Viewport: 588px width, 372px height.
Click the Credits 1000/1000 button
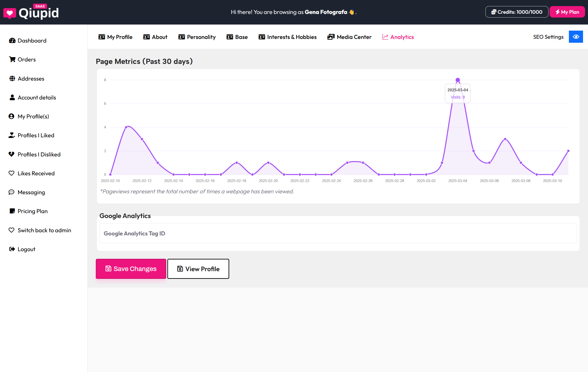[x=516, y=12]
